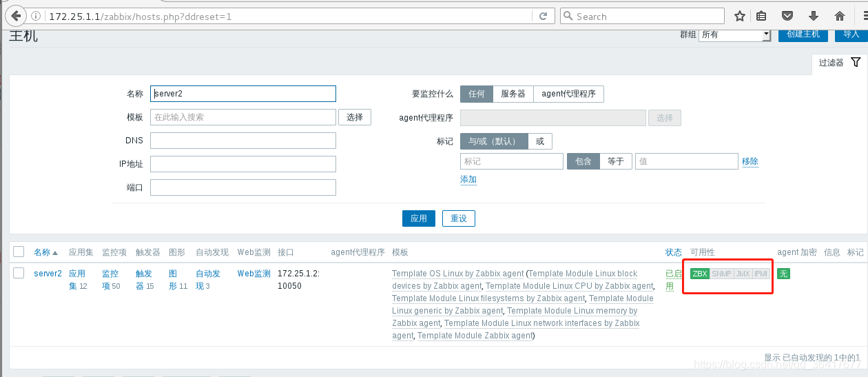Click the 添加 tag link
Screen dimensions: 868x377
point(468,179)
